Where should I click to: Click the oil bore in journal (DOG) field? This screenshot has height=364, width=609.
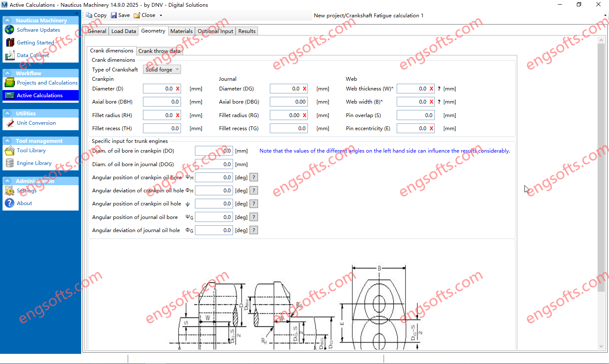214,164
